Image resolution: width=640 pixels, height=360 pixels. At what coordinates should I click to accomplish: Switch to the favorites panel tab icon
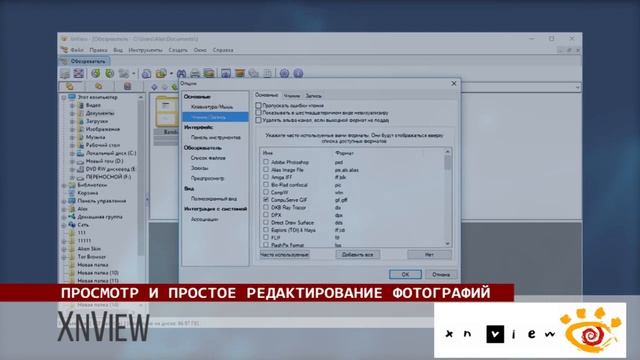click(98, 87)
